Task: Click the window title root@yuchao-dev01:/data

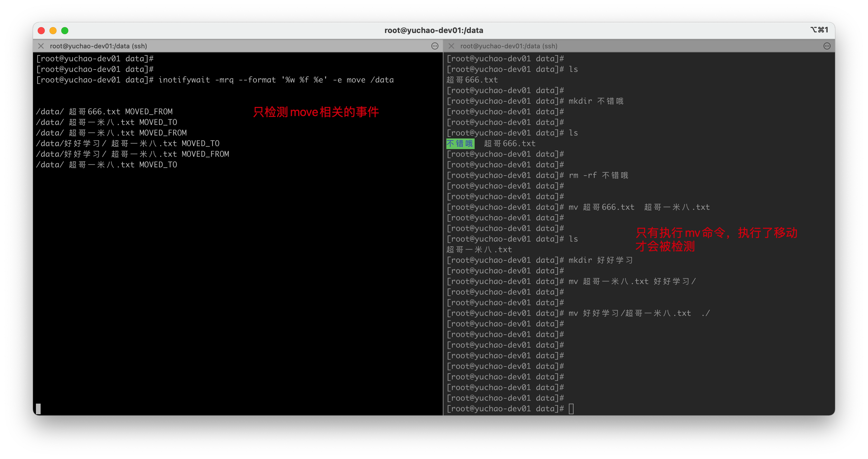Action: coord(434,30)
